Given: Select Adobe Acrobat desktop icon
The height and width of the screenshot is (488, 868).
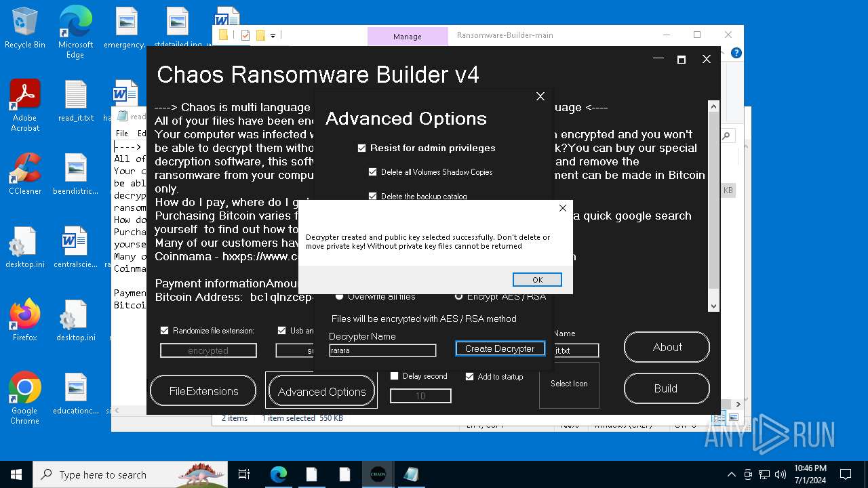Looking at the screenshot, I should coord(25,105).
